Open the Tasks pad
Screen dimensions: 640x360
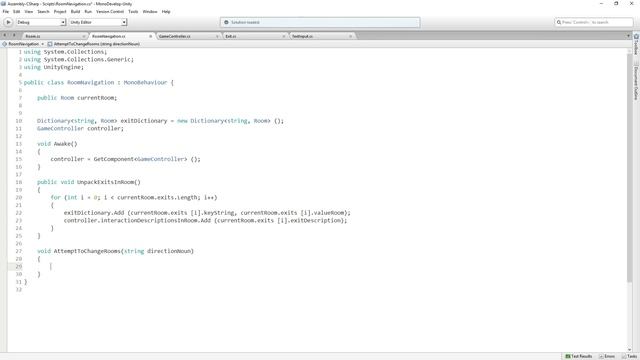tap(629, 356)
